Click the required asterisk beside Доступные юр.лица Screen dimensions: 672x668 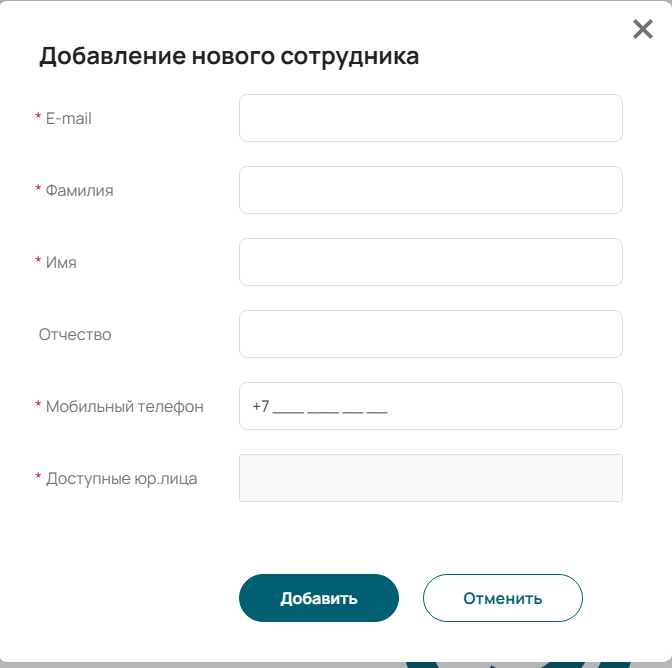(x=38, y=476)
